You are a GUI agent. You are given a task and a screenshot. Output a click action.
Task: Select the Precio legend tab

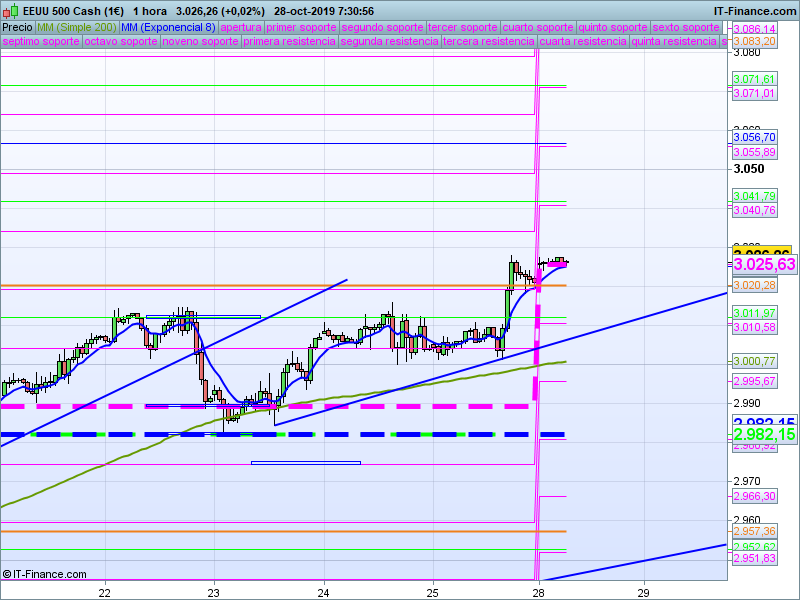(x=18, y=28)
